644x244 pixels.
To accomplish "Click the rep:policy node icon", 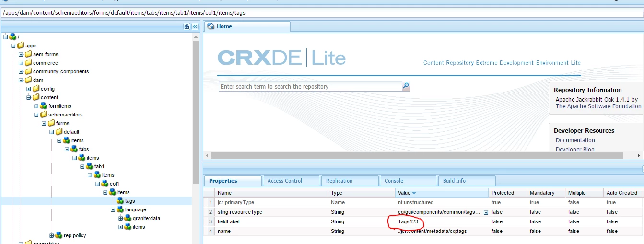I will [x=59, y=235].
